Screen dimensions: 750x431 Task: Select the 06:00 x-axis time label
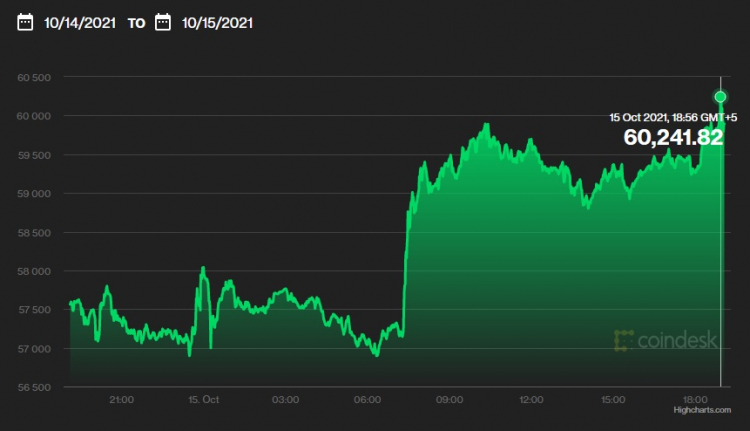tap(367, 400)
